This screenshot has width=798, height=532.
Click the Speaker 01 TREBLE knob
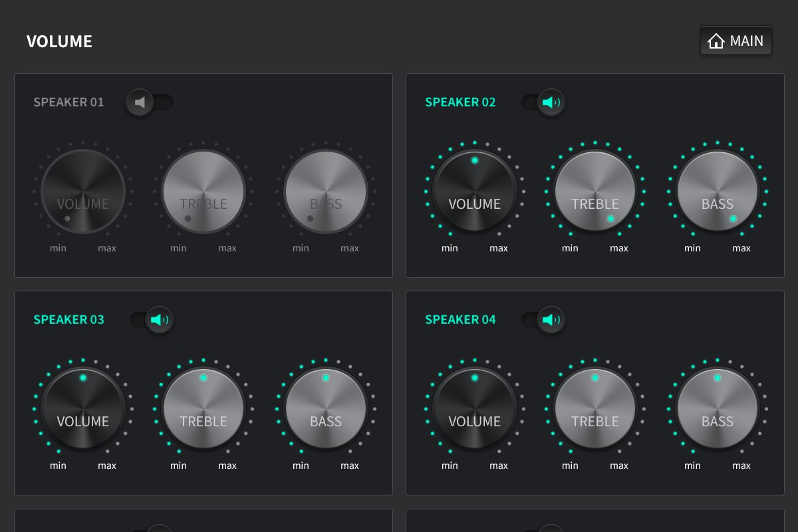203,192
